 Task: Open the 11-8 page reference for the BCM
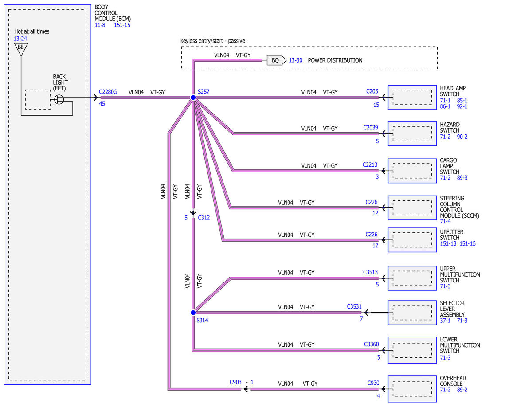[x=100, y=25]
